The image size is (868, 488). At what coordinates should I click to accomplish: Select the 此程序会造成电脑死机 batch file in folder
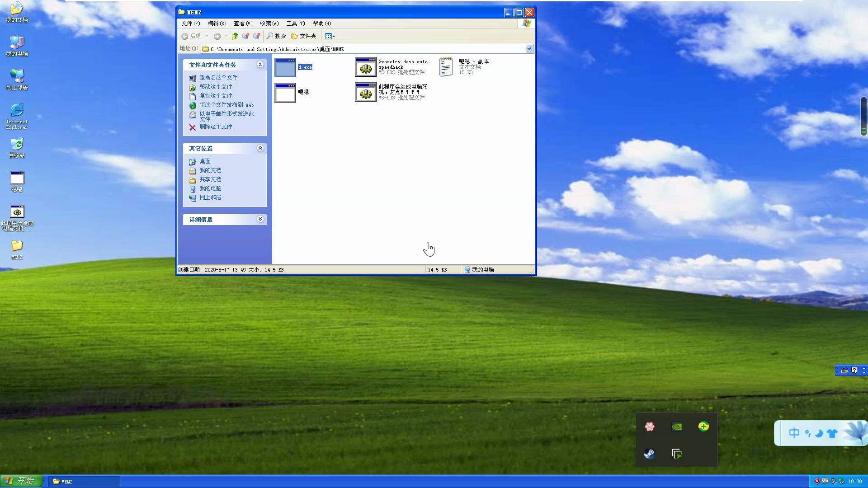click(366, 92)
